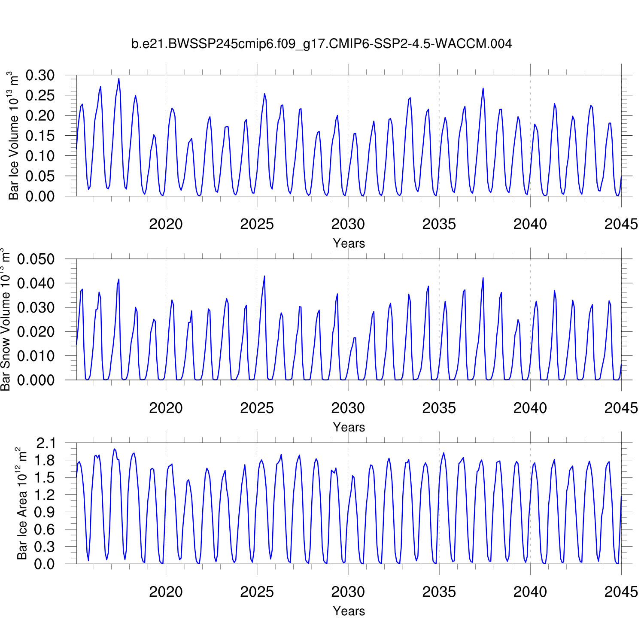Viewport: 644px width, 644px height.
Task: Click the tallest snow volume peak just after 2025
Action: coord(264,276)
